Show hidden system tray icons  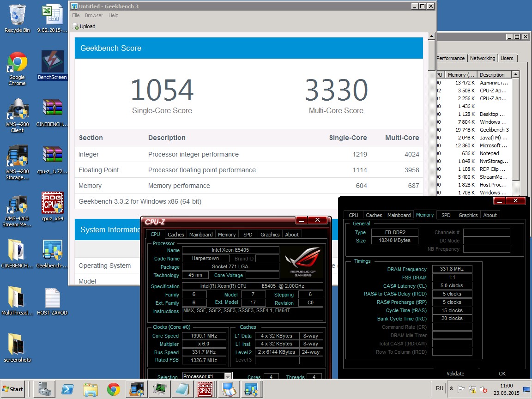[451, 389]
